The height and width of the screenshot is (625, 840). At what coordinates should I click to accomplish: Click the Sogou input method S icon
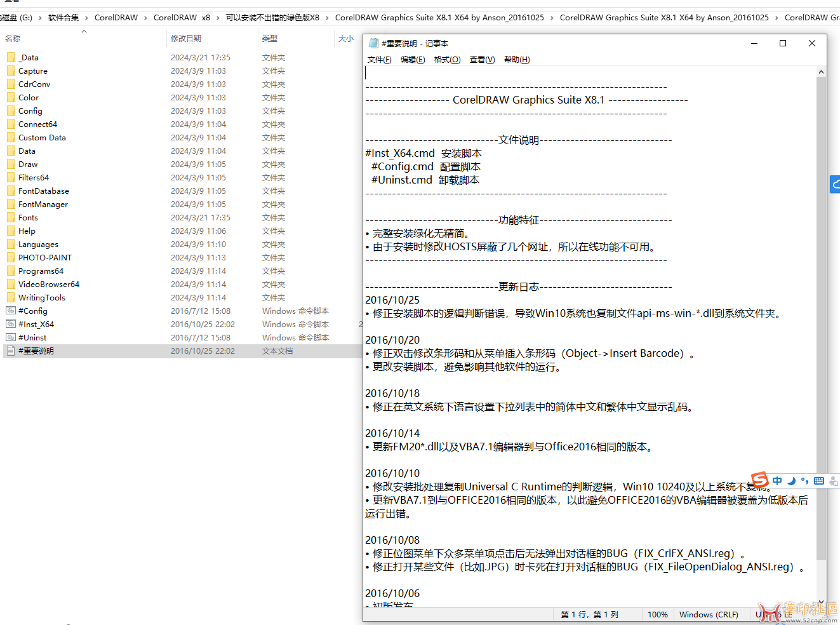coord(759,480)
